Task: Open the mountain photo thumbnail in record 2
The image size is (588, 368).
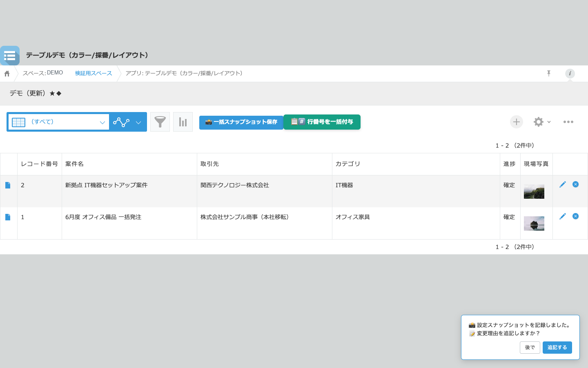Action: 534,191
